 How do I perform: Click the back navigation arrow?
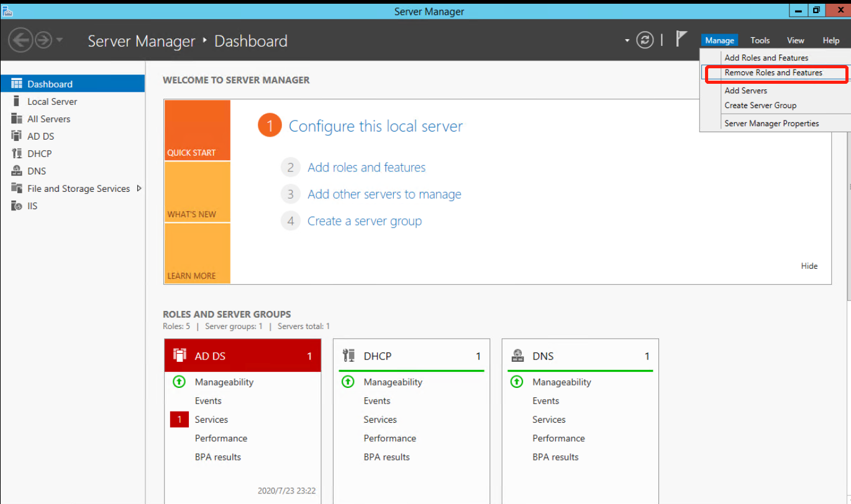[x=20, y=40]
